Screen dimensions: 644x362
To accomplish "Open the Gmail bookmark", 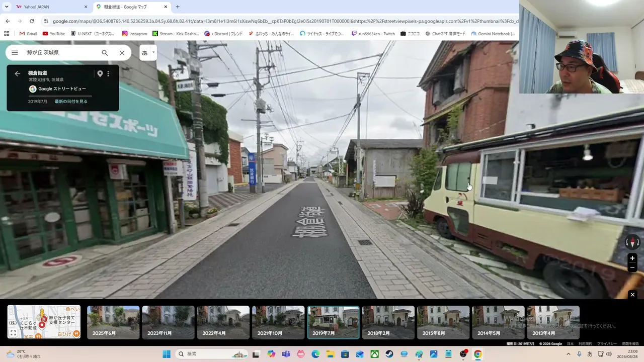I will coord(28,34).
